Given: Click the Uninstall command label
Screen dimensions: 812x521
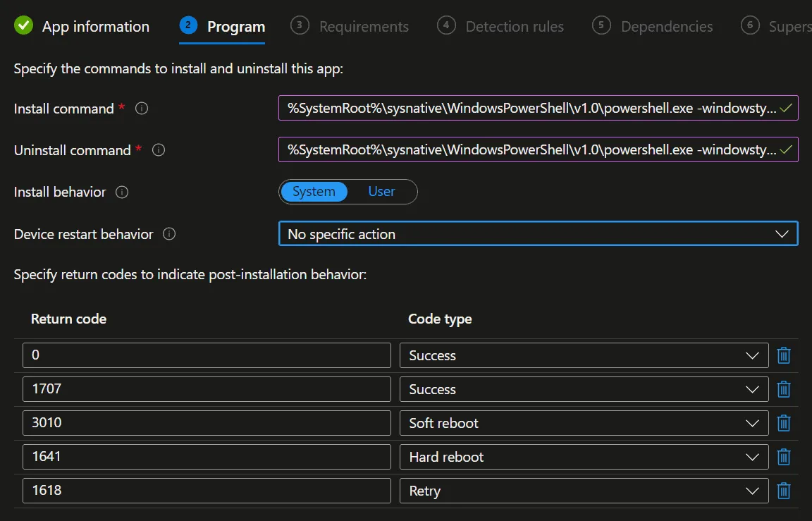Looking at the screenshot, I should pyautogui.click(x=72, y=150).
